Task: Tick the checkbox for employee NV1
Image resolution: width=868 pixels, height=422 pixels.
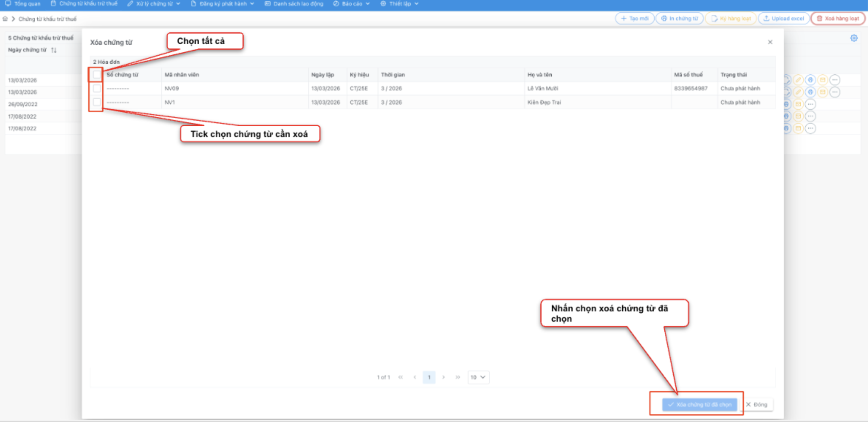Action: coord(97,102)
